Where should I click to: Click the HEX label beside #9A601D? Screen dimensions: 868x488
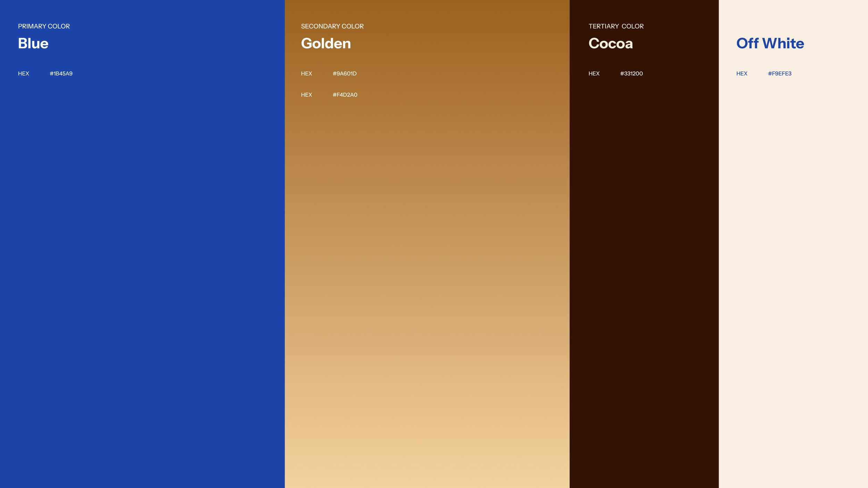pos(307,74)
